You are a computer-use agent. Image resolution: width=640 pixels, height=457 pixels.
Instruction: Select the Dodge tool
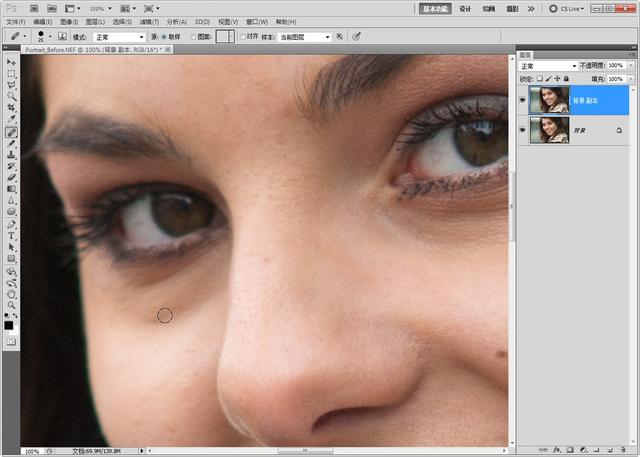11,212
